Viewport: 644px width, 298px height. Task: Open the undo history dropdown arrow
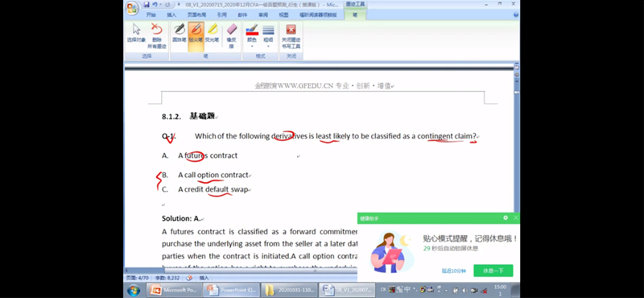pyautogui.click(x=161, y=5)
